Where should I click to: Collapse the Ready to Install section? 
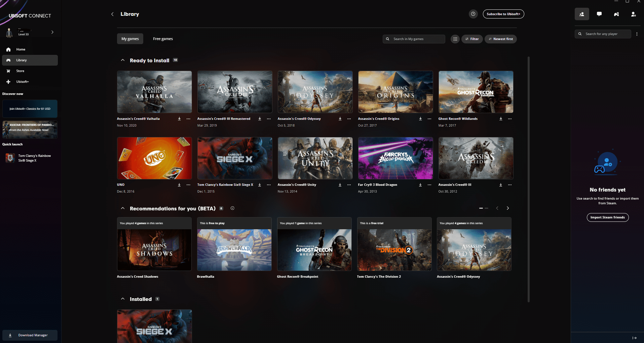point(123,60)
